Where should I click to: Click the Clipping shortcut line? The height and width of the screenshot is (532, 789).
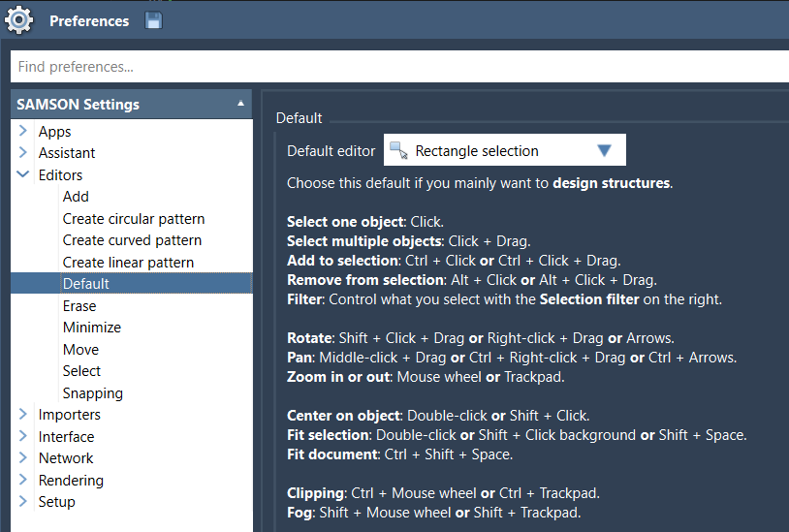tap(443, 494)
